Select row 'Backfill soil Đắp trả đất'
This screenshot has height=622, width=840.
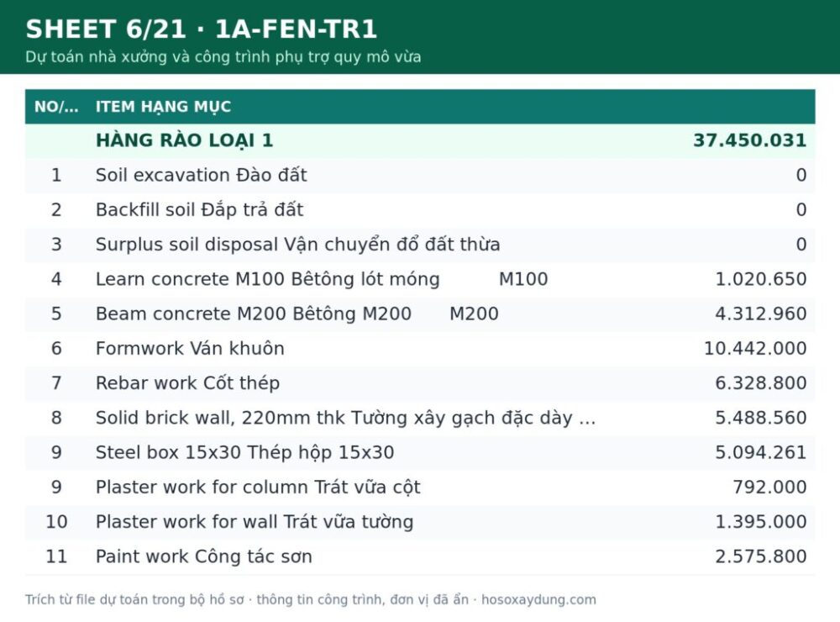click(420, 209)
